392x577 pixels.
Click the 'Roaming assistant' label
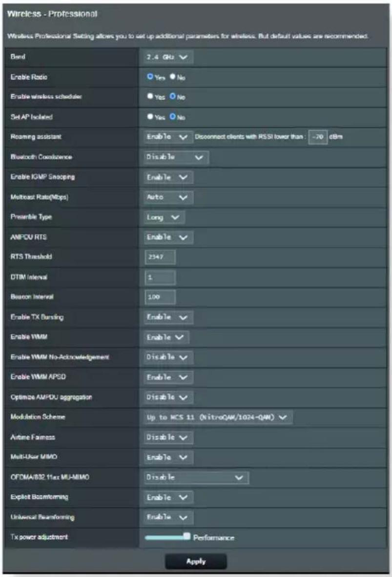pyautogui.click(x=36, y=137)
